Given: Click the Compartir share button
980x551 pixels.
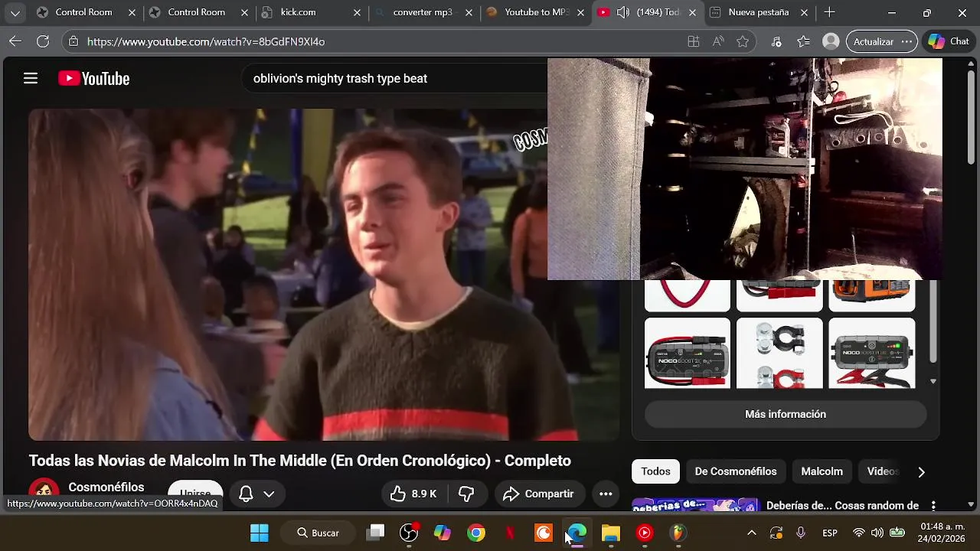Looking at the screenshot, I should (x=539, y=494).
